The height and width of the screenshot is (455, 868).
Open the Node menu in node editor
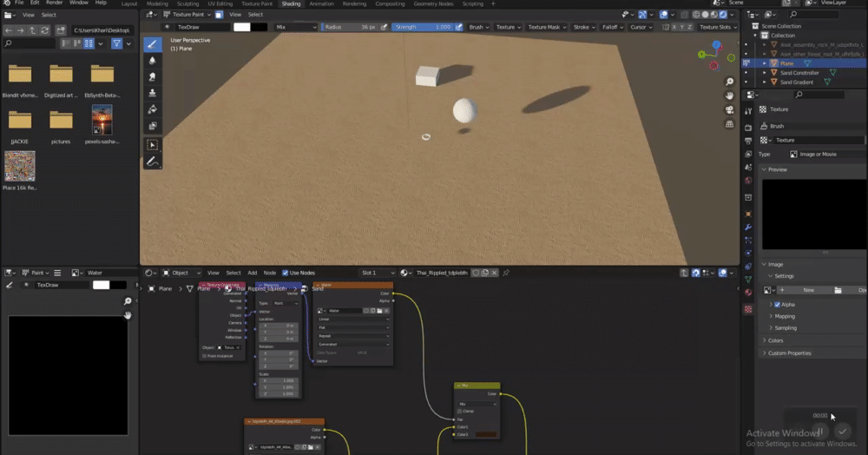pos(270,273)
